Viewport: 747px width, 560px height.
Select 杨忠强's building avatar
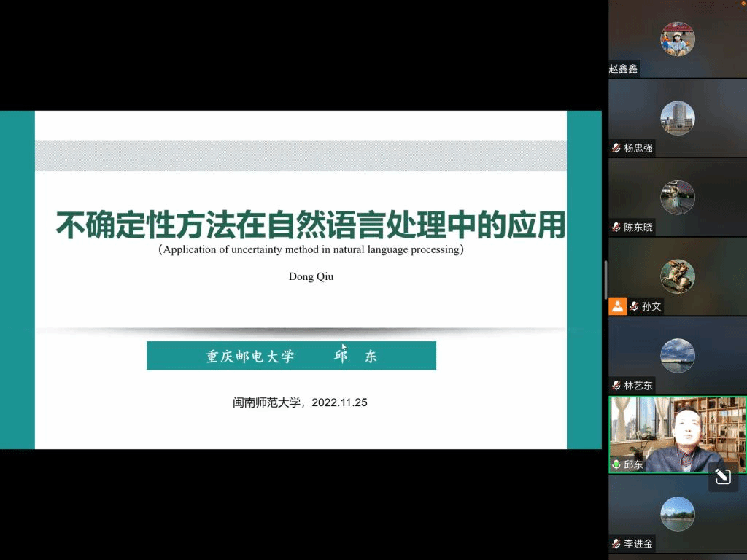[x=677, y=118]
